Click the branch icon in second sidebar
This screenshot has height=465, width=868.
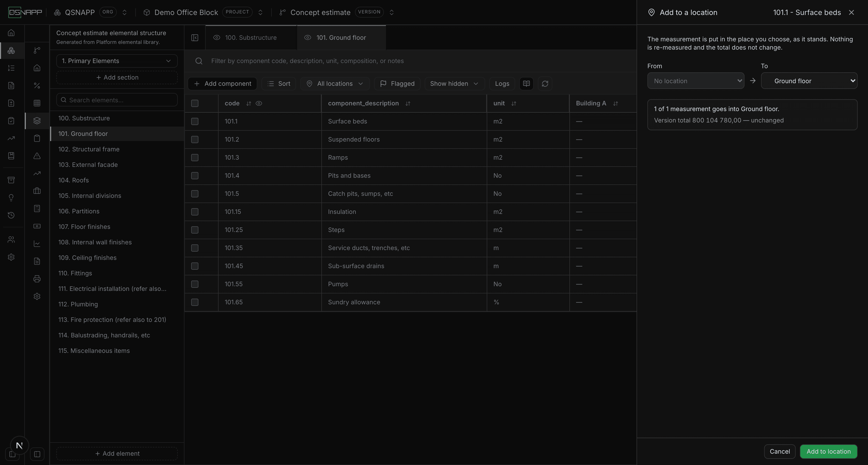coord(37,51)
